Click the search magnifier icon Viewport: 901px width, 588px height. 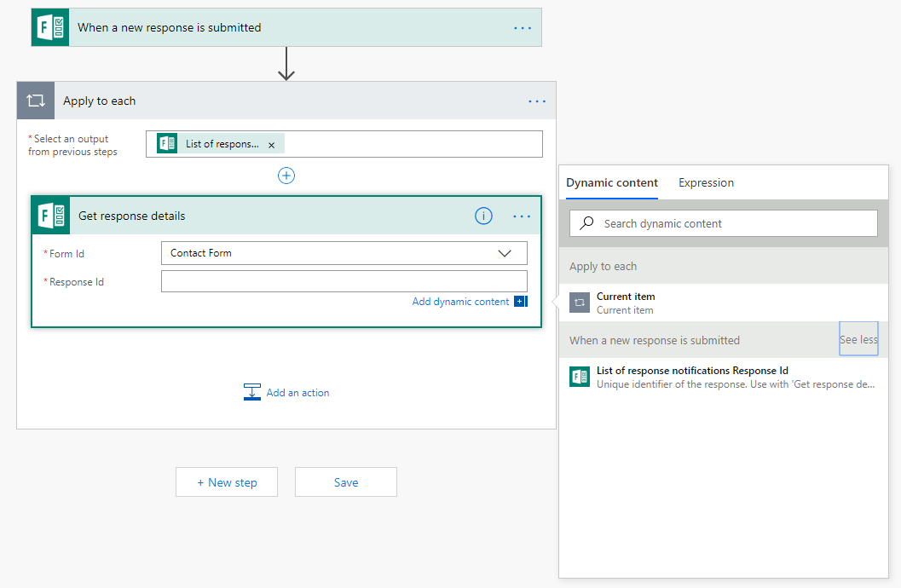pos(586,222)
